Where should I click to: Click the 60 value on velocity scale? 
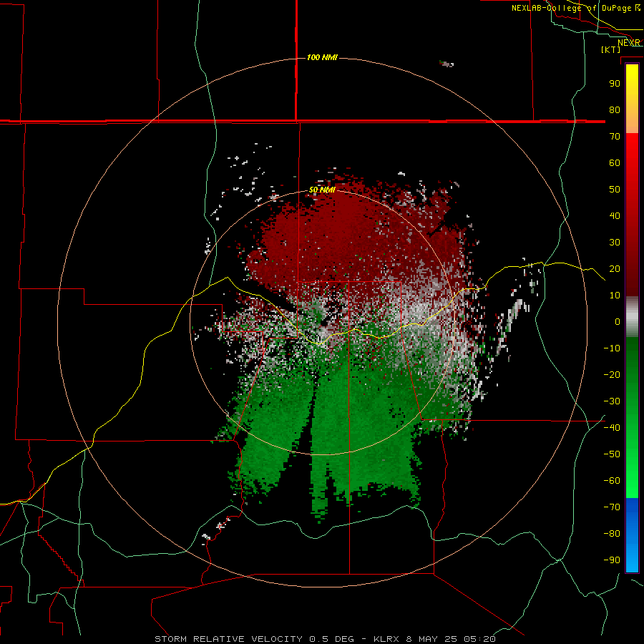615,162
